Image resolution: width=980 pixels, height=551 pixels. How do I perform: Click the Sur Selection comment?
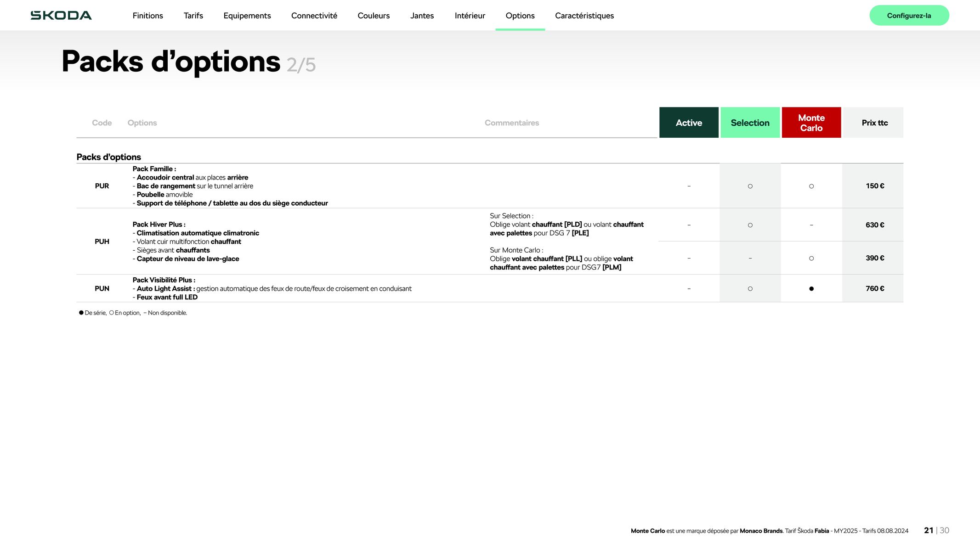(x=566, y=225)
